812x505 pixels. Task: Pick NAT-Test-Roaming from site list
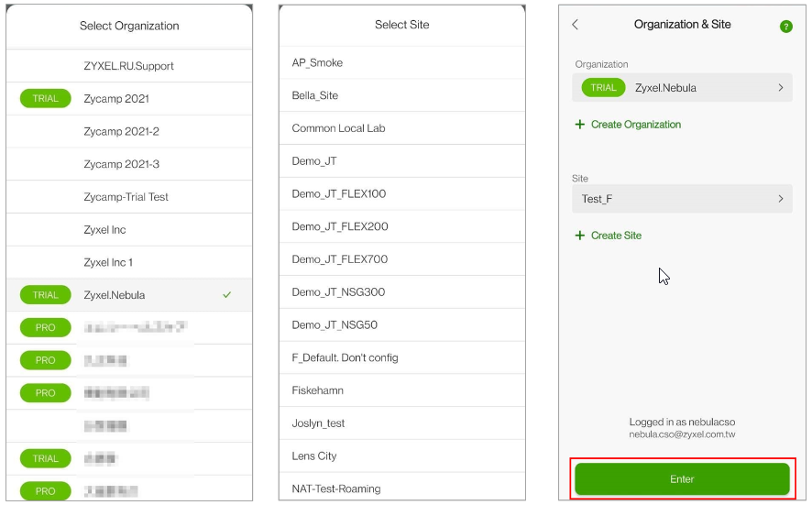[335, 489]
